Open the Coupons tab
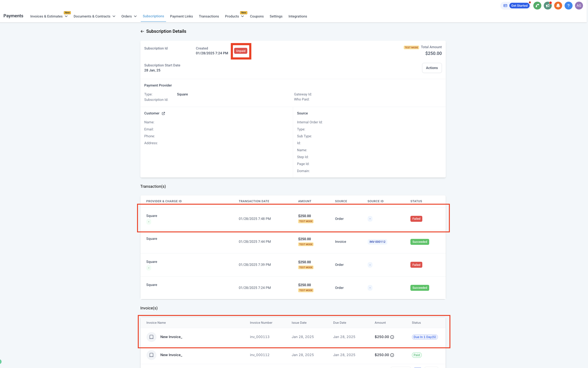This screenshot has width=588, height=368. pyautogui.click(x=257, y=16)
